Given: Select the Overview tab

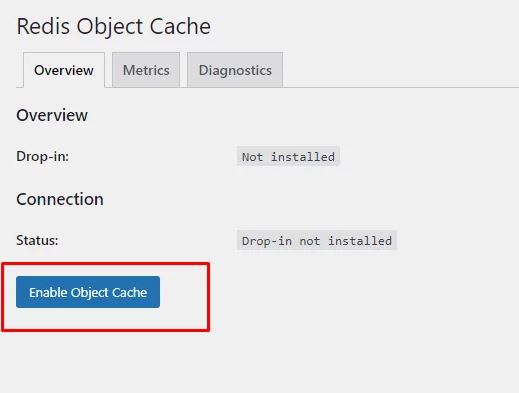Looking at the screenshot, I should pyautogui.click(x=64, y=70).
